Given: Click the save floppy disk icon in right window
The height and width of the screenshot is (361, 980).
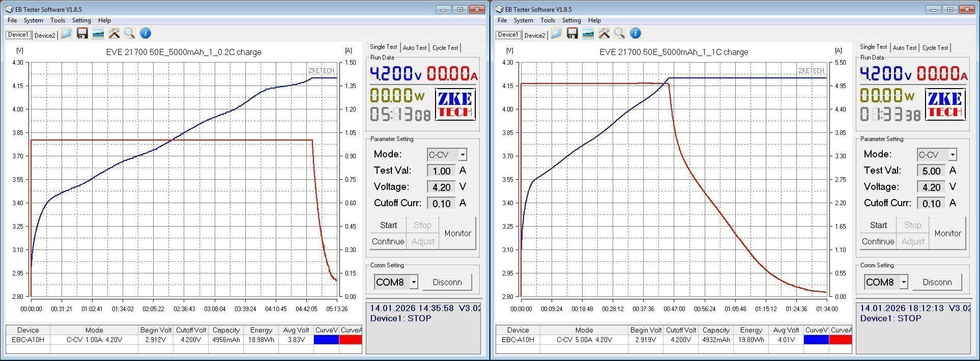Looking at the screenshot, I should [572, 34].
